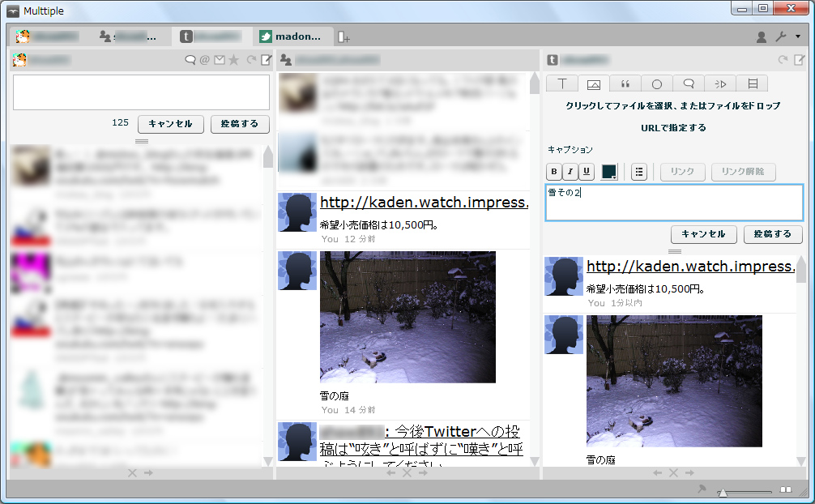Image resolution: width=815 pixels, height=504 pixels.
Task: Open the text color swatch picker
Action: point(609,172)
